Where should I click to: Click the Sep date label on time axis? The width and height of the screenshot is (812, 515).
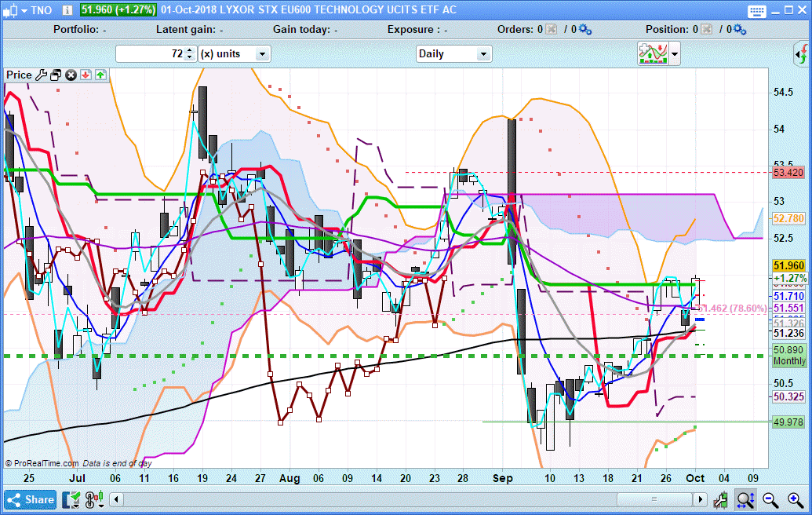502,478
